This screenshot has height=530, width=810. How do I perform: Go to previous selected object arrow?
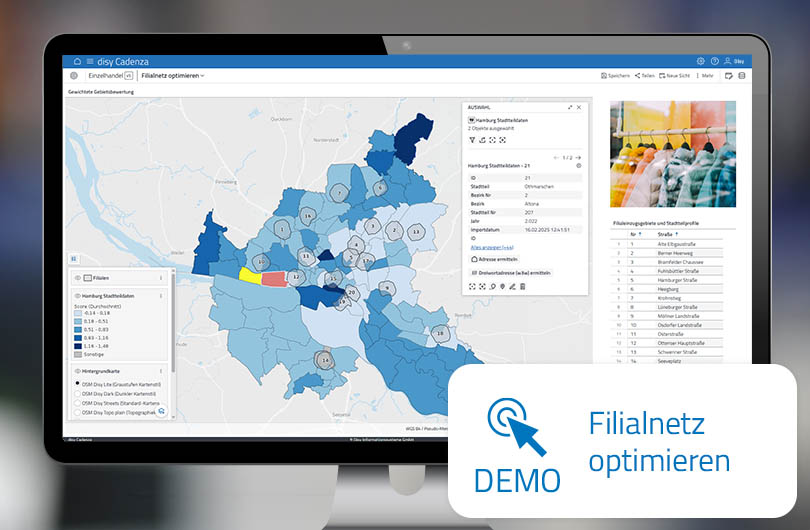[x=556, y=158]
